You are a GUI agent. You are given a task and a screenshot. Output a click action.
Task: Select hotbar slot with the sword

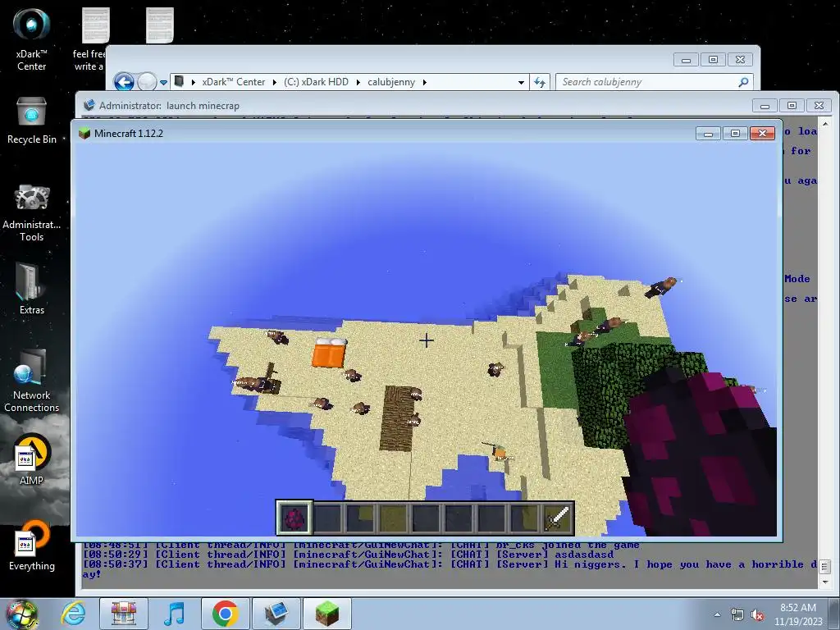(557, 518)
